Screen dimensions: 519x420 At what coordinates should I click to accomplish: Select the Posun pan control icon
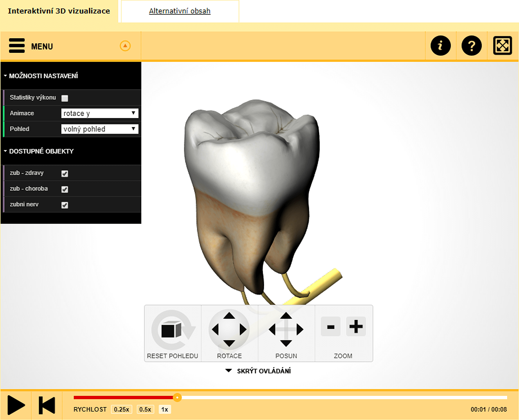285,330
